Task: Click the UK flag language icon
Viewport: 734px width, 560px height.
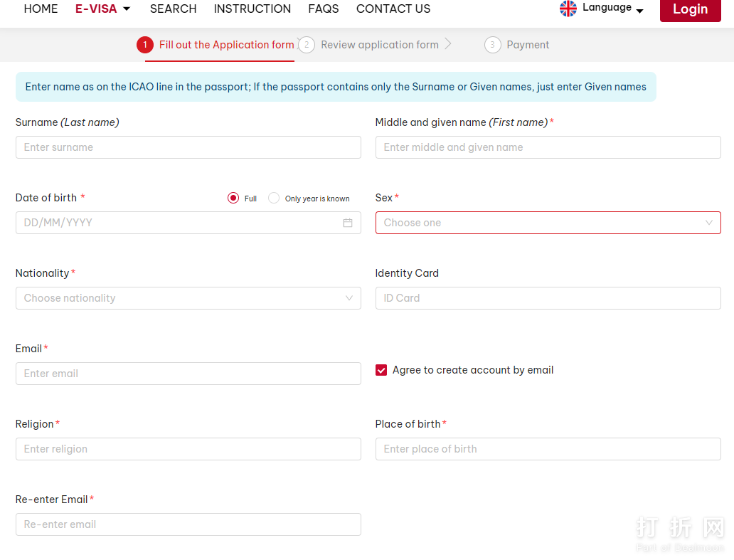Action: tap(568, 9)
